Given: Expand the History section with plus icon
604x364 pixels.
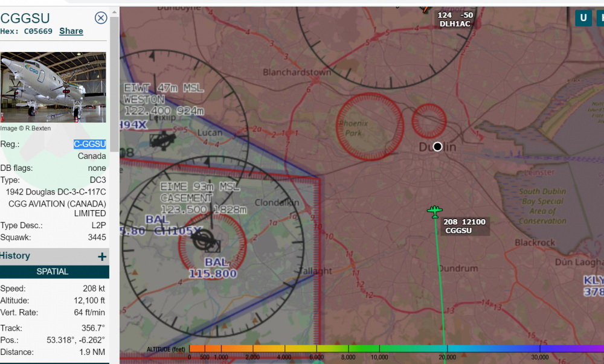Looking at the screenshot, I should coord(102,257).
